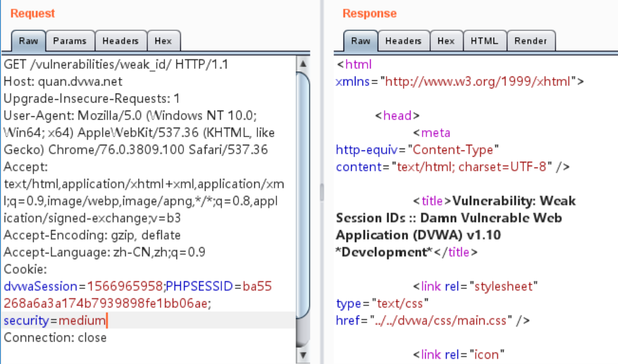Click the *Development*</title> line
This screenshot has height=364, width=618.
coord(406,252)
